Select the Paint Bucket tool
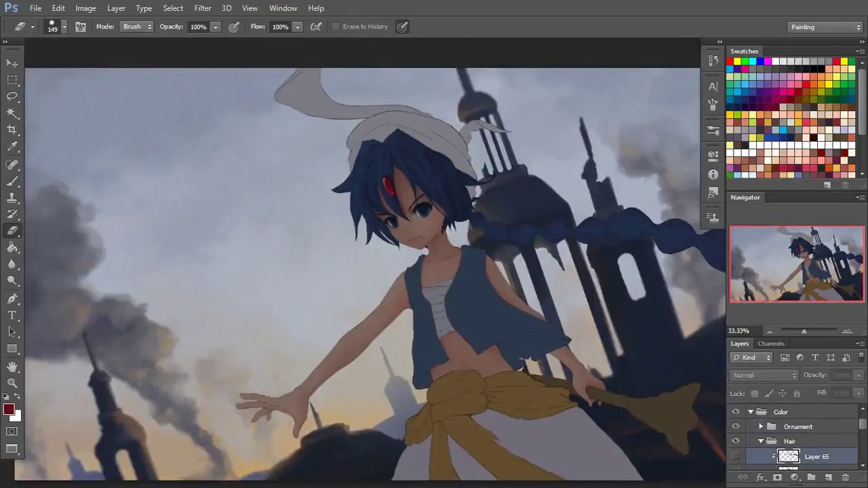This screenshot has width=868, height=488. click(x=12, y=248)
